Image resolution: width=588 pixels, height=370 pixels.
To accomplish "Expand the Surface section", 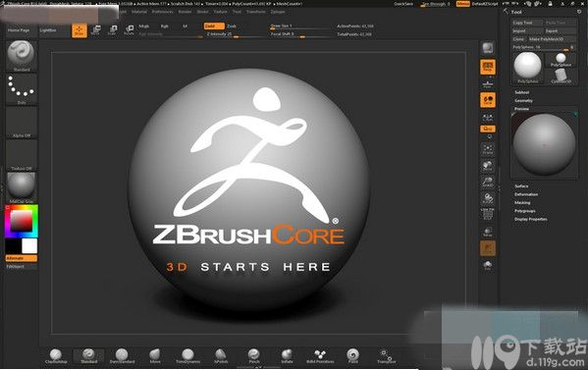I will pyautogui.click(x=521, y=185).
